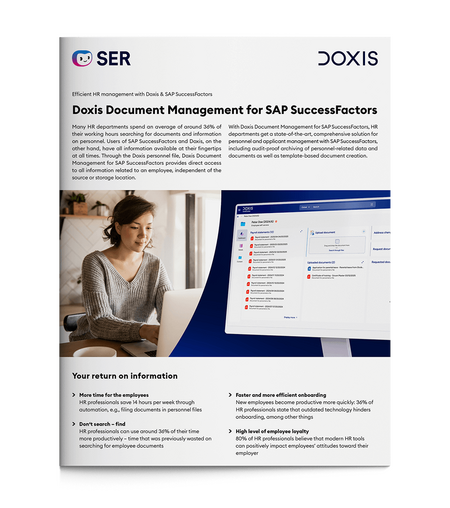Click the small Doxis logo in monitor header
The width and height of the screenshot is (450, 508).
248,209
